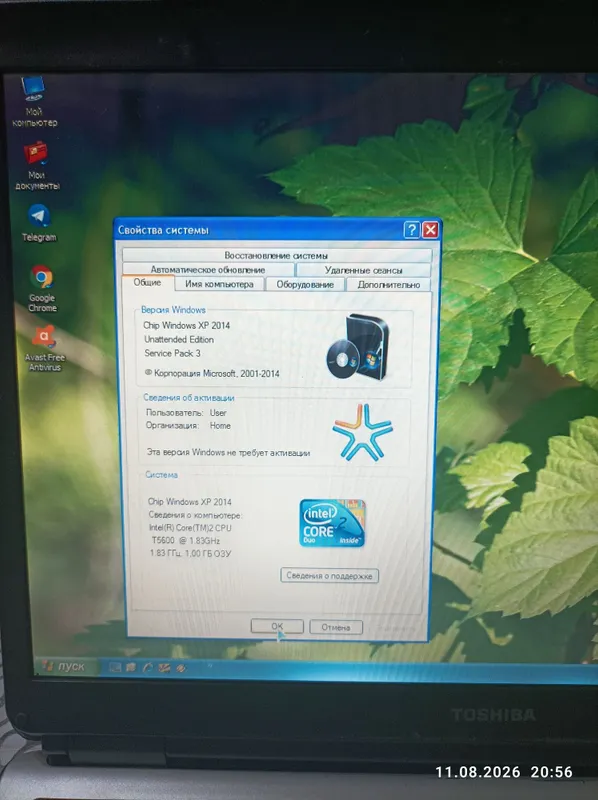Launch Telegram from the desktop
The height and width of the screenshot is (800, 598).
pyautogui.click(x=39, y=223)
